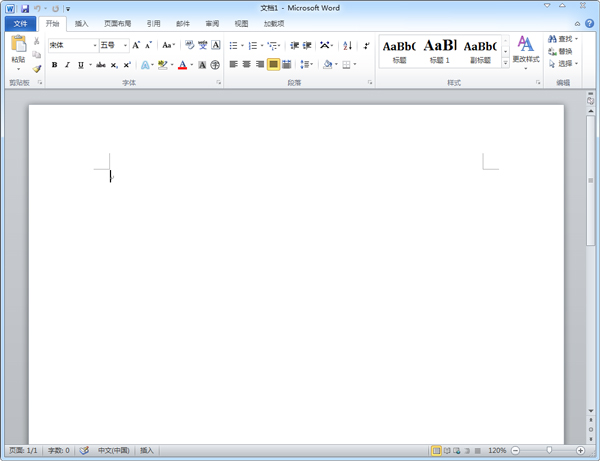Open the Change Case Aa dropdown
The image size is (600, 461).
[x=168, y=45]
